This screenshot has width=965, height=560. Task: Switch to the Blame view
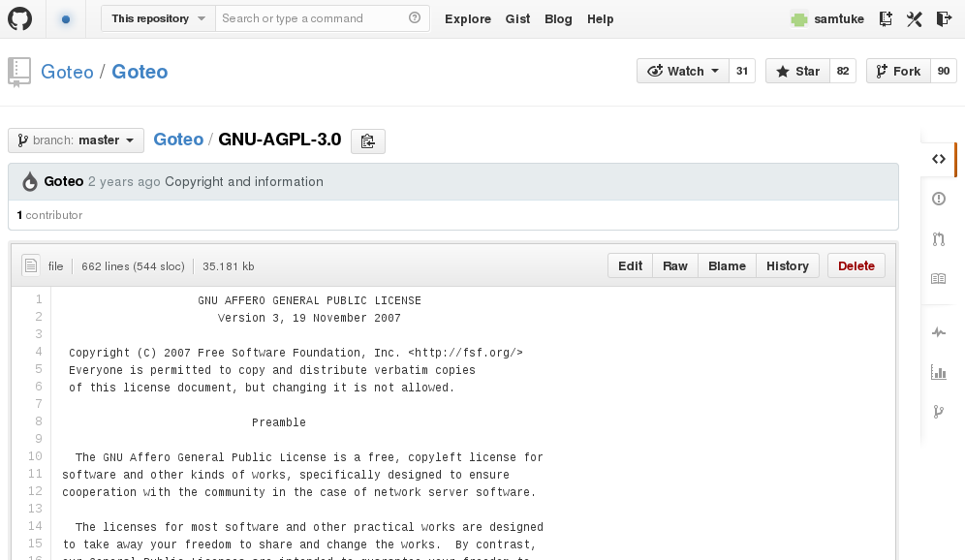(x=727, y=264)
